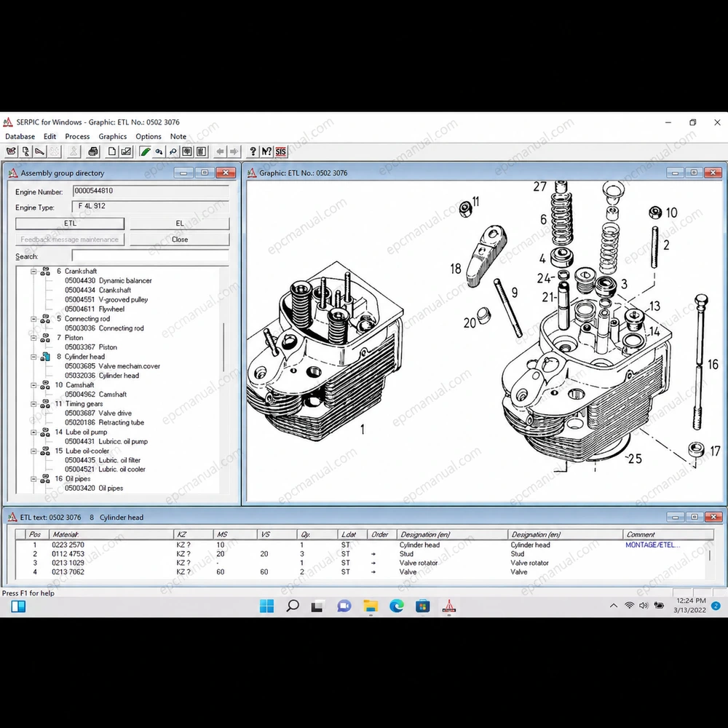
Task: Open the taskbar search magnifier
Action: 293,606
